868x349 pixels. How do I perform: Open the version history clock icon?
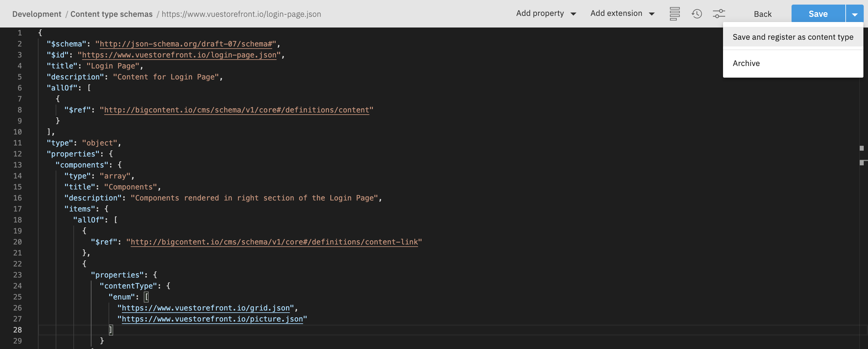coord(696,14)
